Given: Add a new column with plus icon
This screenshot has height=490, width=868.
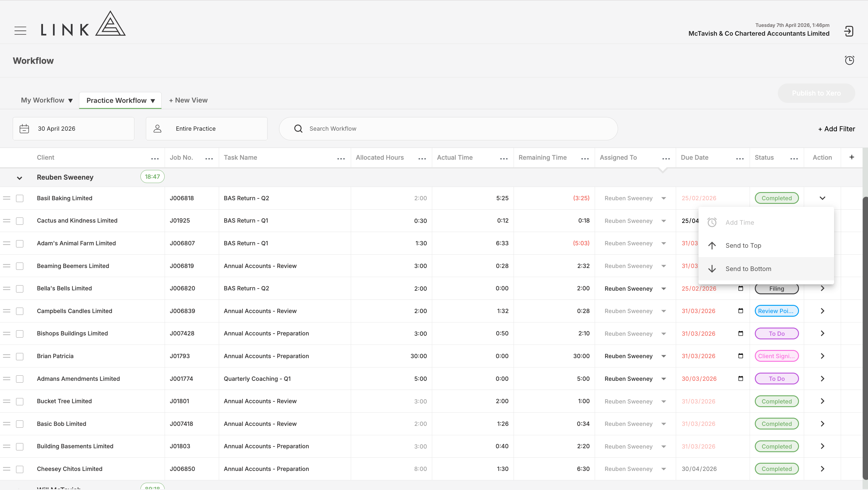Looking at the screenshot, I should 851,157.
